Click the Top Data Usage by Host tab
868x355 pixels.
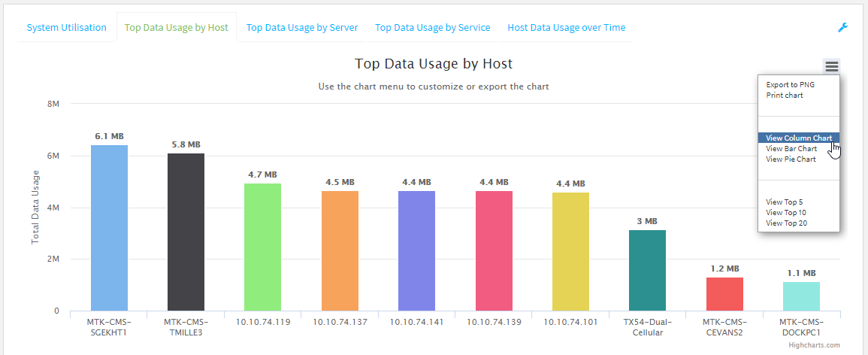click(177, 28)
